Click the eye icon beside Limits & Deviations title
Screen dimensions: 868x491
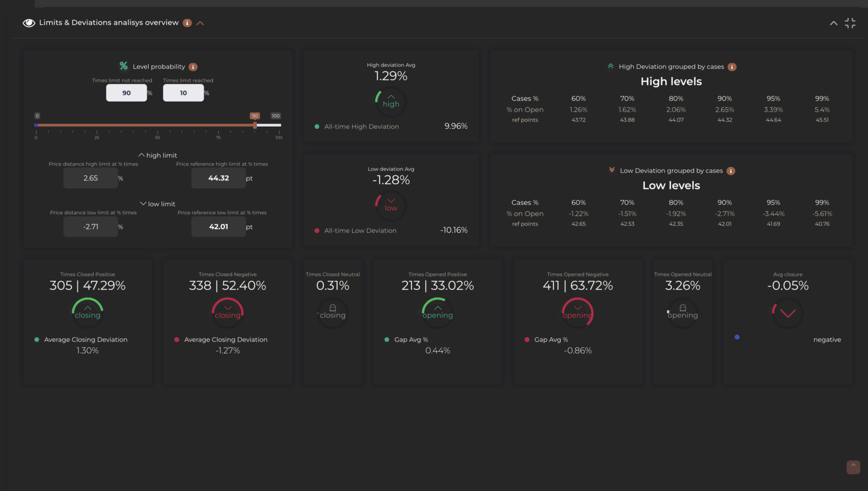coord(29,23)
